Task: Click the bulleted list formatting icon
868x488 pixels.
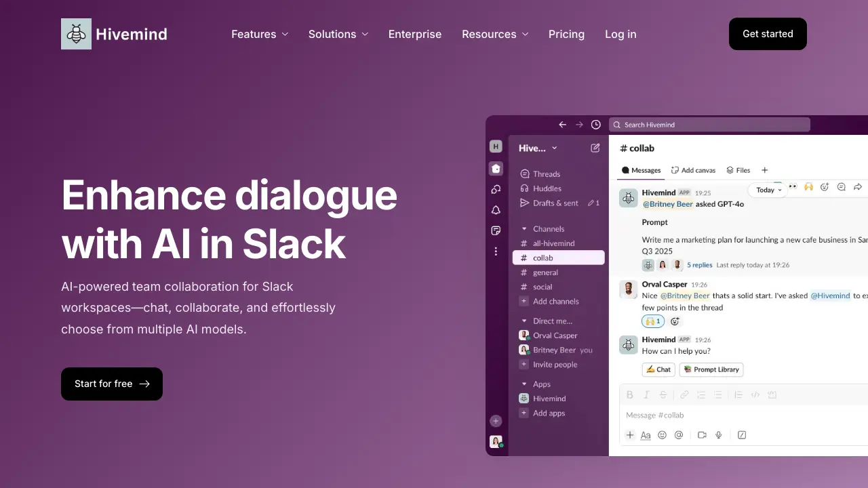Action: (717, 394)
